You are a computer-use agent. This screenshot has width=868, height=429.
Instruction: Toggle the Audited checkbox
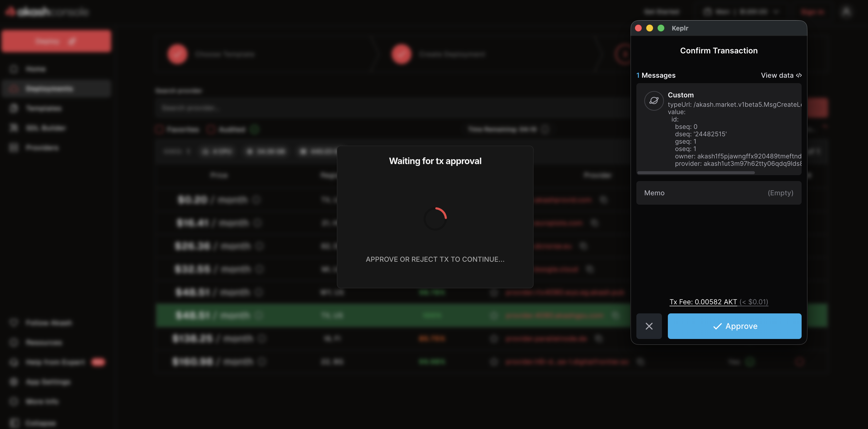click(211, 129)
